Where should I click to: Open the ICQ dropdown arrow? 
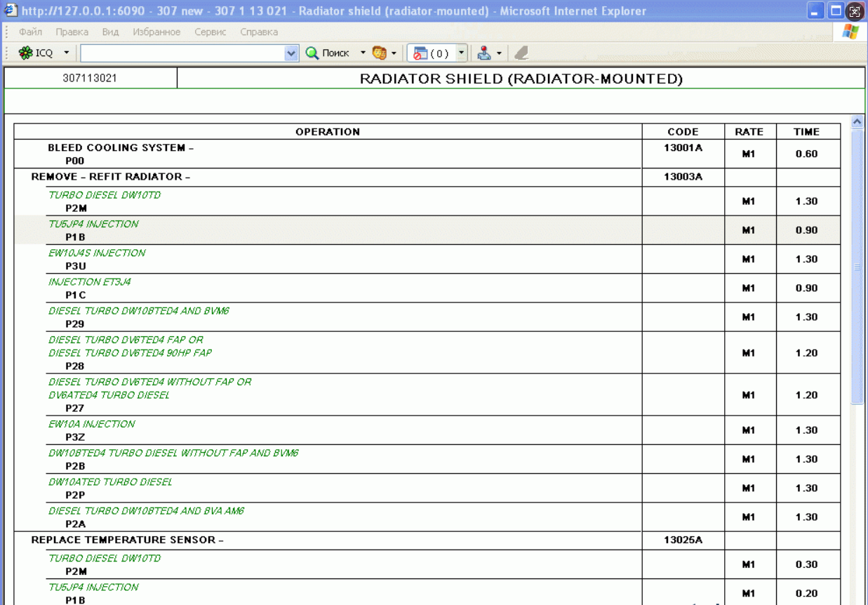pos(67,53)
